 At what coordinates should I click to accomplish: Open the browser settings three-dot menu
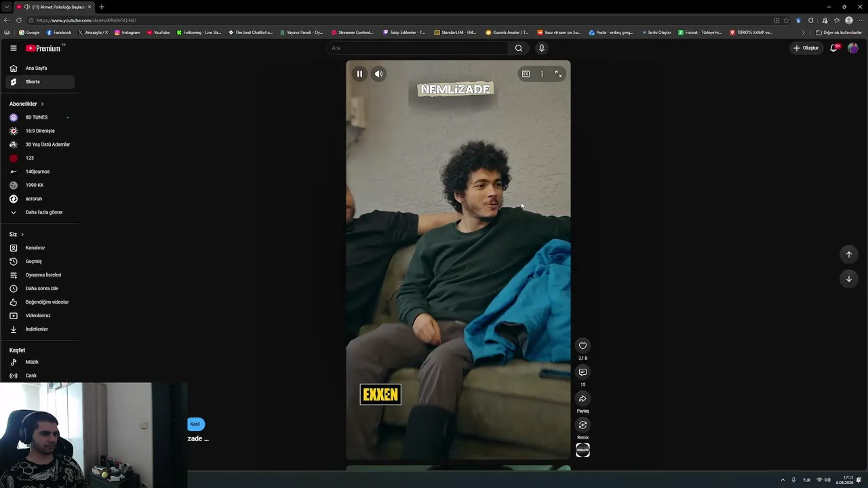[x=861, y=20]
